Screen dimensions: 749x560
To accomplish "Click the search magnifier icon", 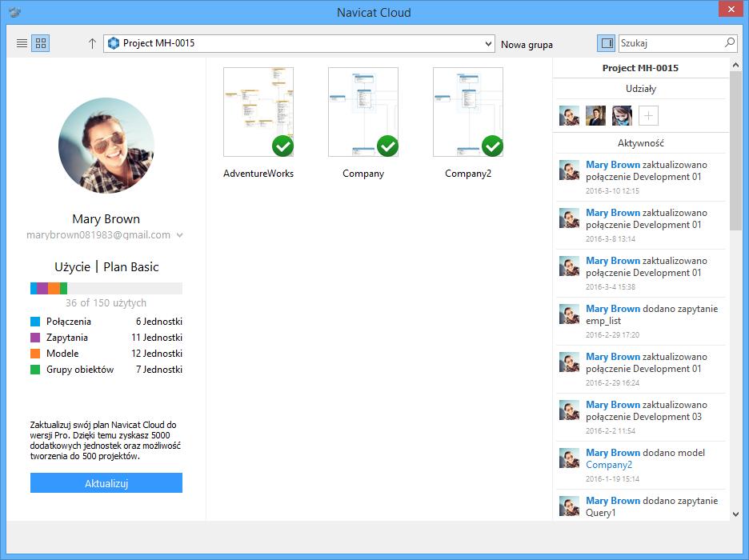I will (730, 43).
